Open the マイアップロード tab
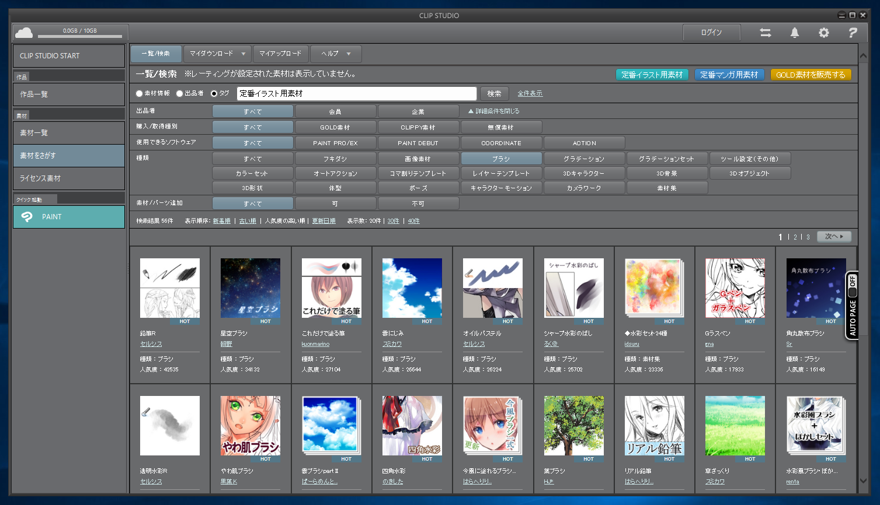The width and height of the screenshot is (880, 505). pos(280,54)
